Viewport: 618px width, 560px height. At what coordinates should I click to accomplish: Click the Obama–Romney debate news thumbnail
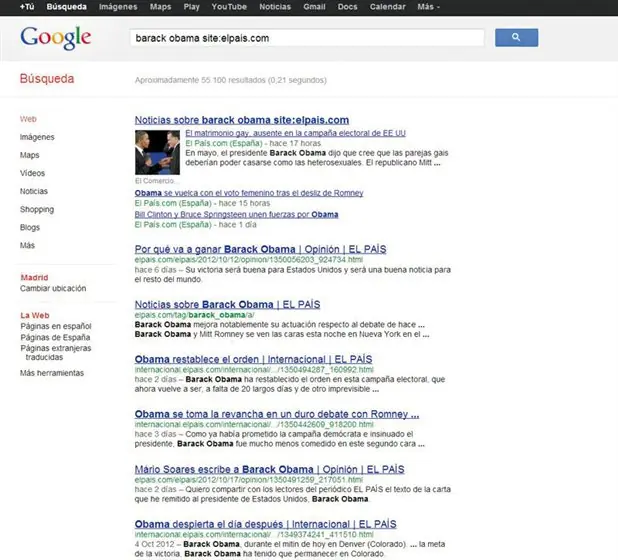(157, 152)
